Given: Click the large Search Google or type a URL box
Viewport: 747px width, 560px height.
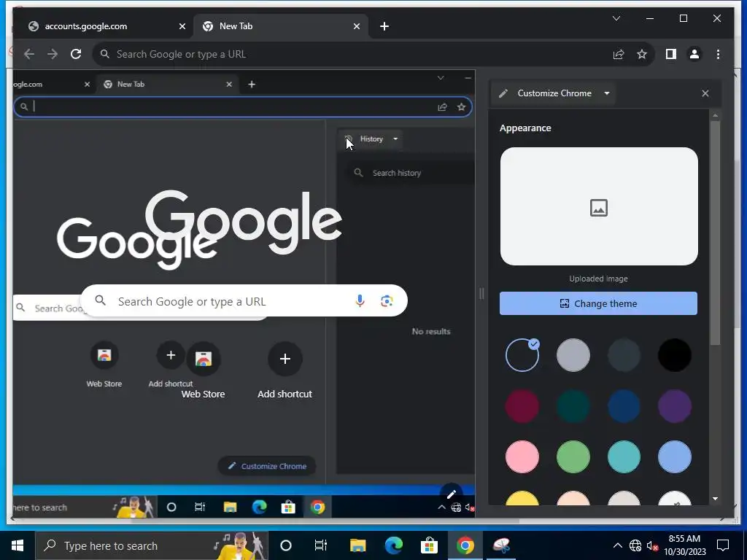Looking at the screenshot, I should pyautogui.click(x=244, y=301).
